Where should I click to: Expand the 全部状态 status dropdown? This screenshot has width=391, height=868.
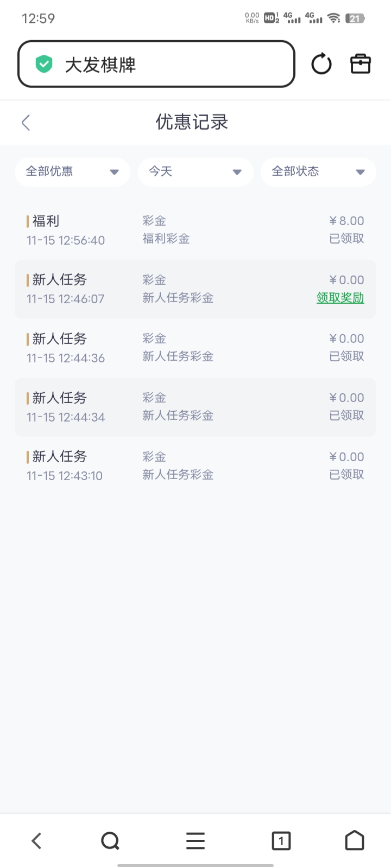tap(318, 172)
